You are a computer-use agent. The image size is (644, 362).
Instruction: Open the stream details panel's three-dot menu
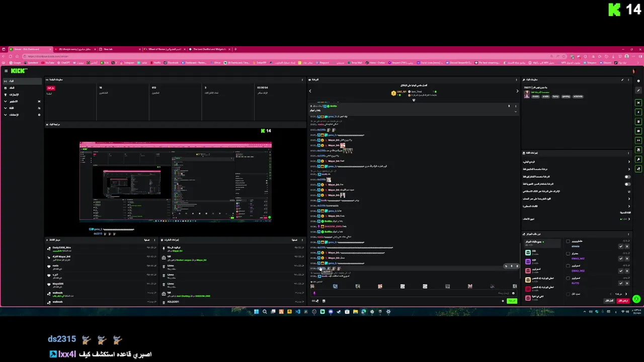tap(628, 79)
